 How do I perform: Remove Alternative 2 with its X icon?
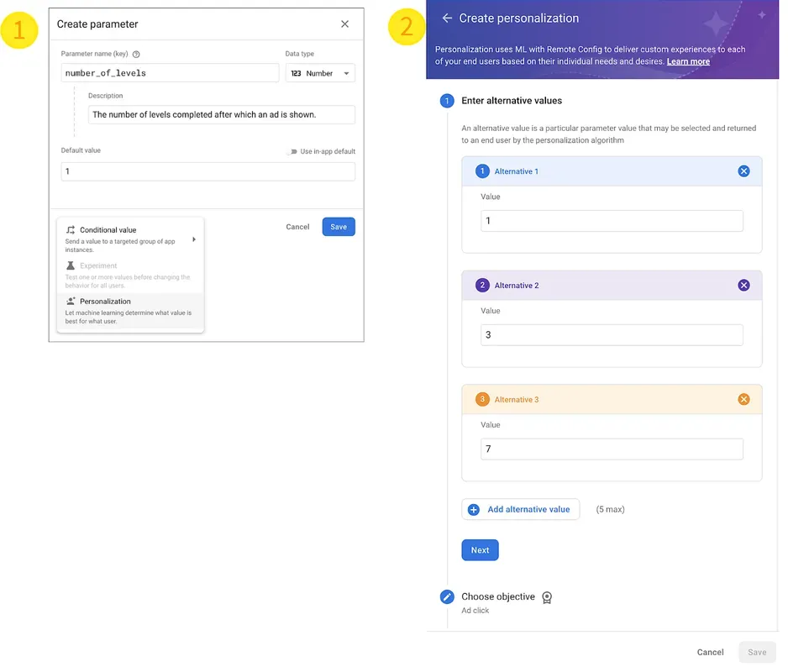(743, 286)
